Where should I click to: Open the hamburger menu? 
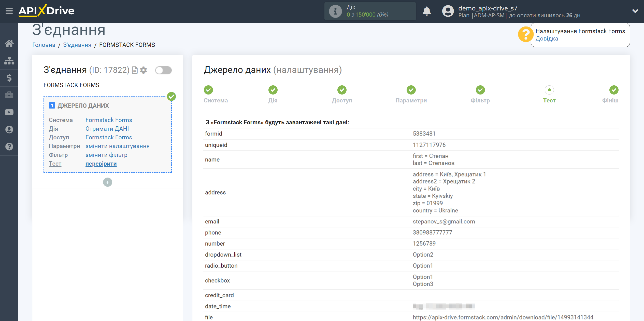[x=9, y=11]
